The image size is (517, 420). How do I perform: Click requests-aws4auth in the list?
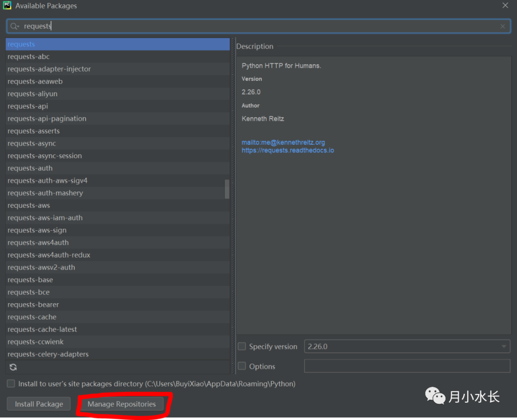click(118, 242)
